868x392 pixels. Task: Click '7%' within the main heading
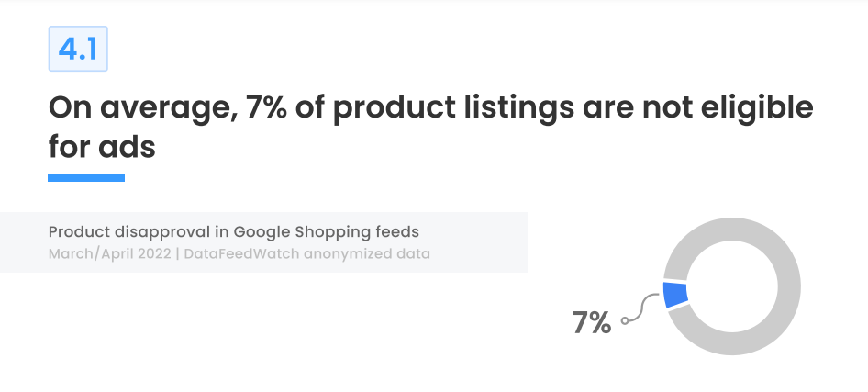click(266, 107)
